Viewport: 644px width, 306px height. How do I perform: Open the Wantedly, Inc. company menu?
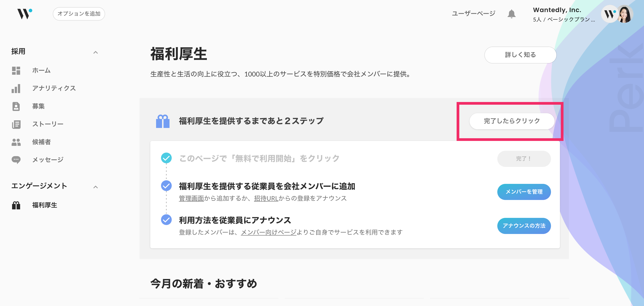point(564,14)
